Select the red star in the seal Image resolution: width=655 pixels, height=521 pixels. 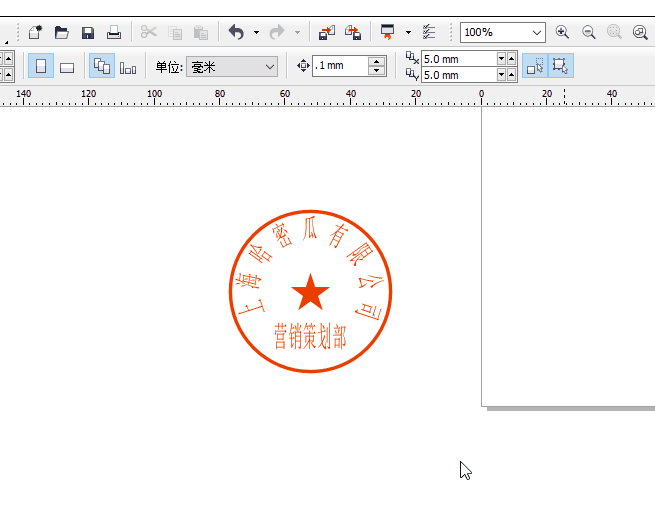click(x=310, y=294)
